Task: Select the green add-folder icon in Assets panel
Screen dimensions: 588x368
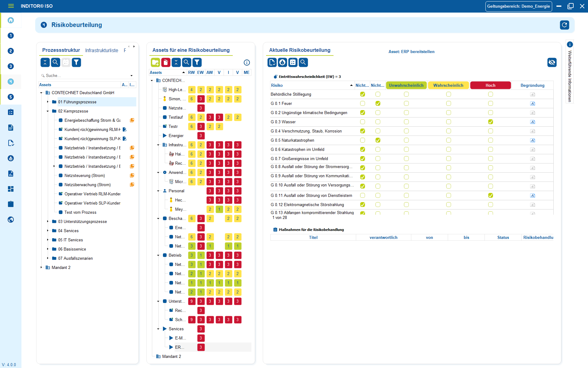Action: click(155, 62)
